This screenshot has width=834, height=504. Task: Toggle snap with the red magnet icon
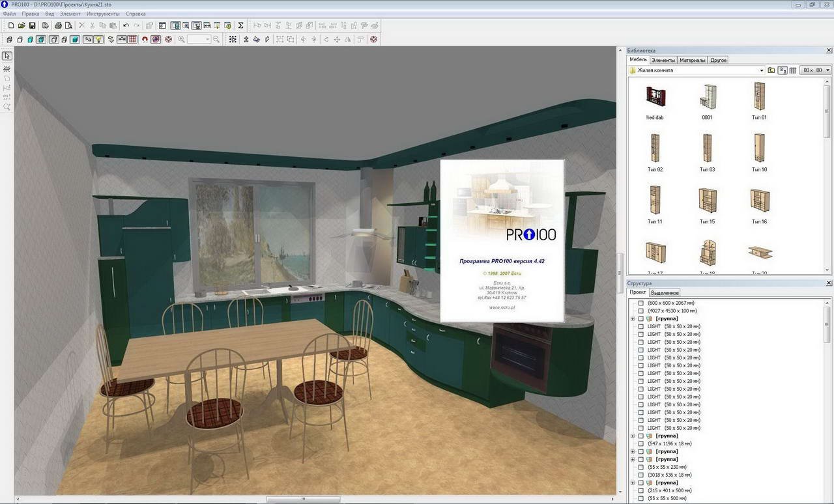(145, 39)
